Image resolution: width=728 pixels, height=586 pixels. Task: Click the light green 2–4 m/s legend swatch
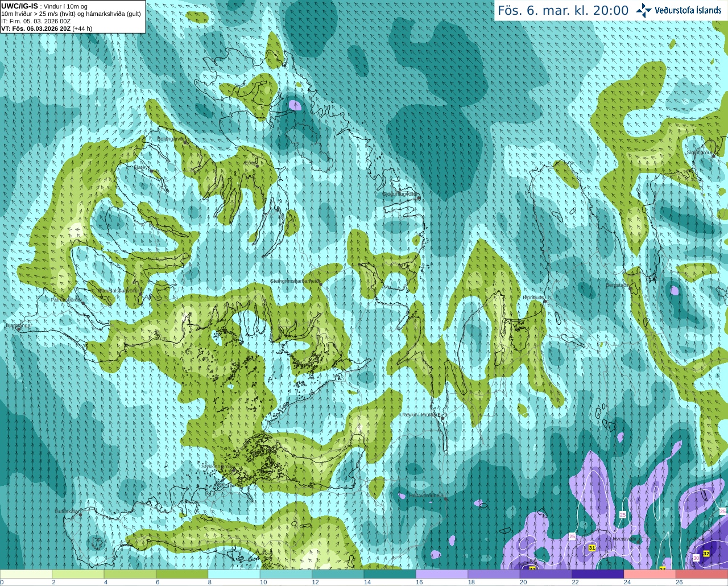[78, 574]
